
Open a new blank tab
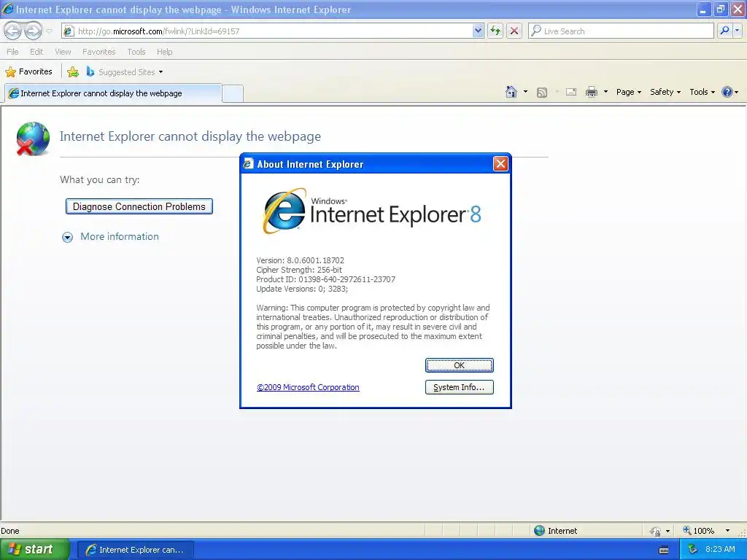pyautogui.click(x=233, y=93)
